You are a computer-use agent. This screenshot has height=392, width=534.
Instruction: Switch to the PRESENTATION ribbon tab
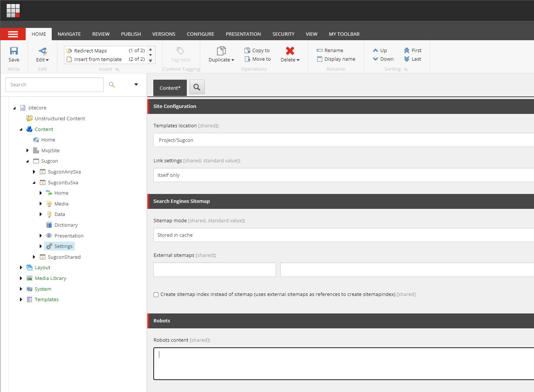point(243,34)
